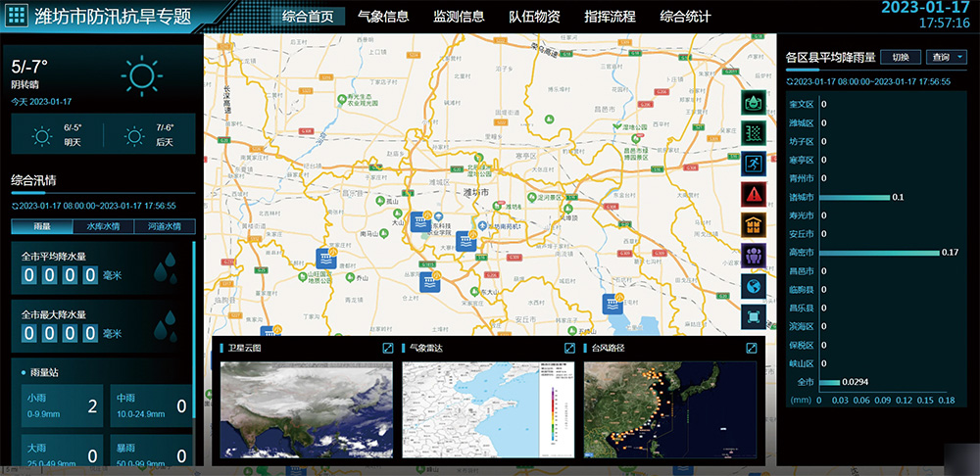This screenshot has height=476, width=980.
Task: Expand the 气象雷达 panel with its enlarge icon
Action: point(569,348)
